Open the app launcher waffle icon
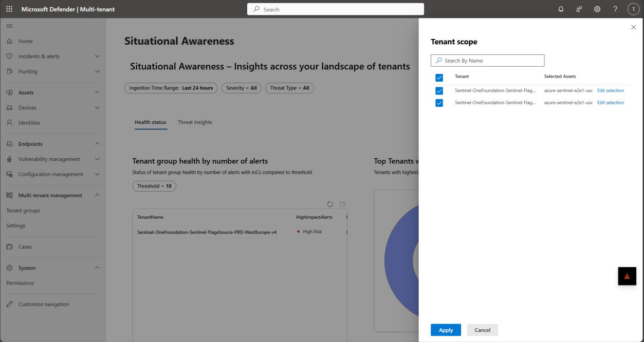The width and height of the screenshot is (644, 342). (9, 9)
